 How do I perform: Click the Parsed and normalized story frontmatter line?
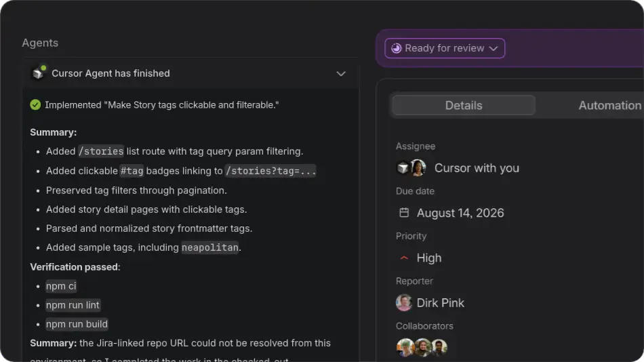[x=149, y=228]
